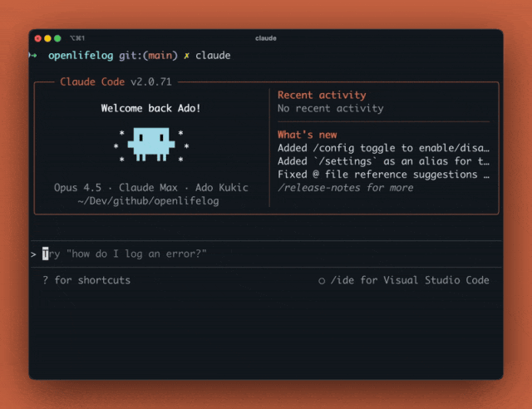Screen dimensions: 532x409
Task: Click the "Fixed @ file reference suggestions" line
Action: (x=383, y=175)
